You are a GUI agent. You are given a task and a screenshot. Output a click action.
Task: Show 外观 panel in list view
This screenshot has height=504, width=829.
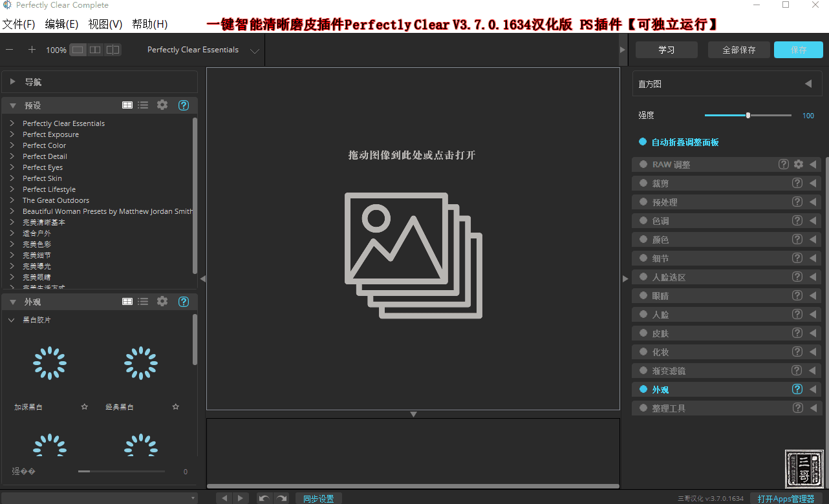point(143,301)
